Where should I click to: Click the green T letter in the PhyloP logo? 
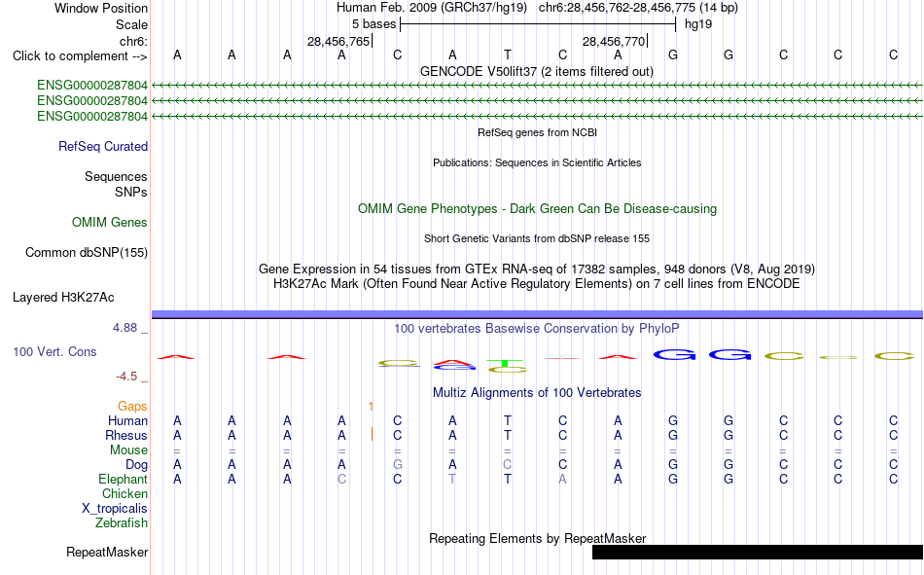505,363
